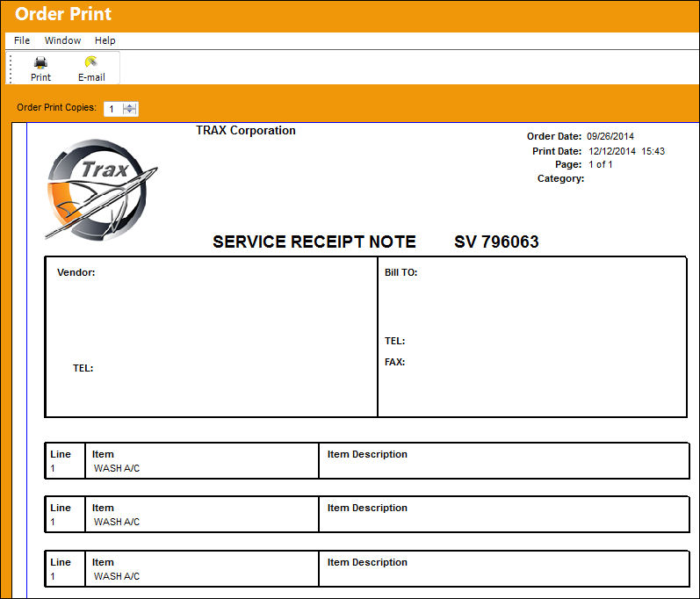Open the Window menu
The width and height of the screenshot is (700, 599).
point(62,40)
